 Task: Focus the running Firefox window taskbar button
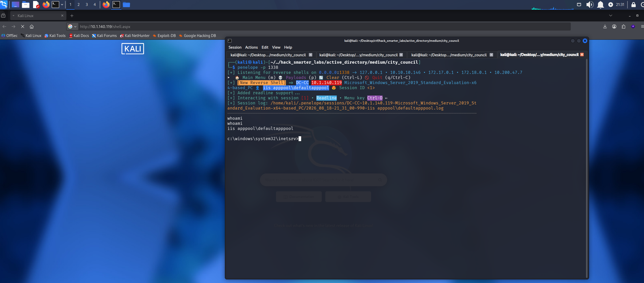coord(106,4)
